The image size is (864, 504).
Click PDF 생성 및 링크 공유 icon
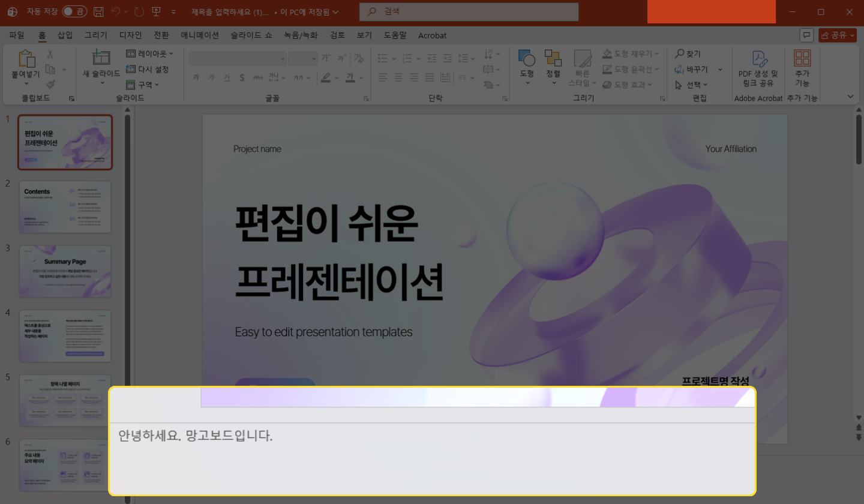(761, 58)
